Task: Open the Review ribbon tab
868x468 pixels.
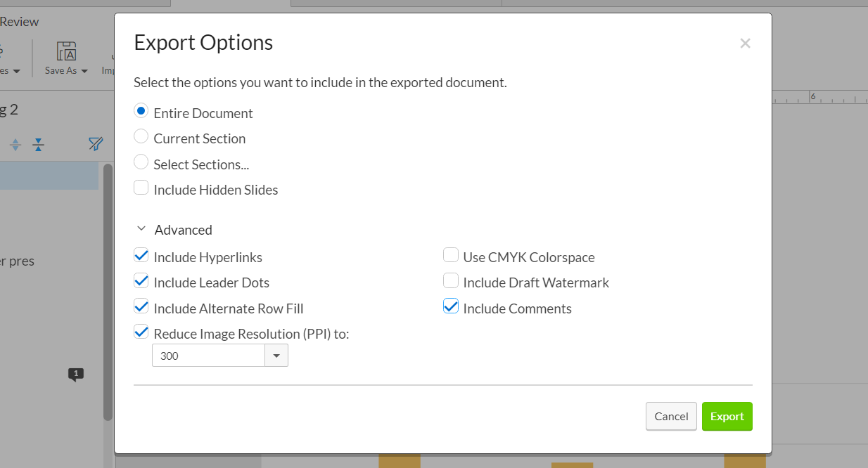Action: coord(19,22)
